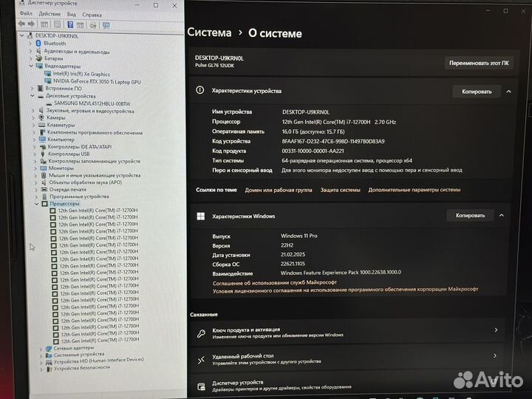Select Звуковые, игровые и видеоустройства category

(x=90, y=111)
